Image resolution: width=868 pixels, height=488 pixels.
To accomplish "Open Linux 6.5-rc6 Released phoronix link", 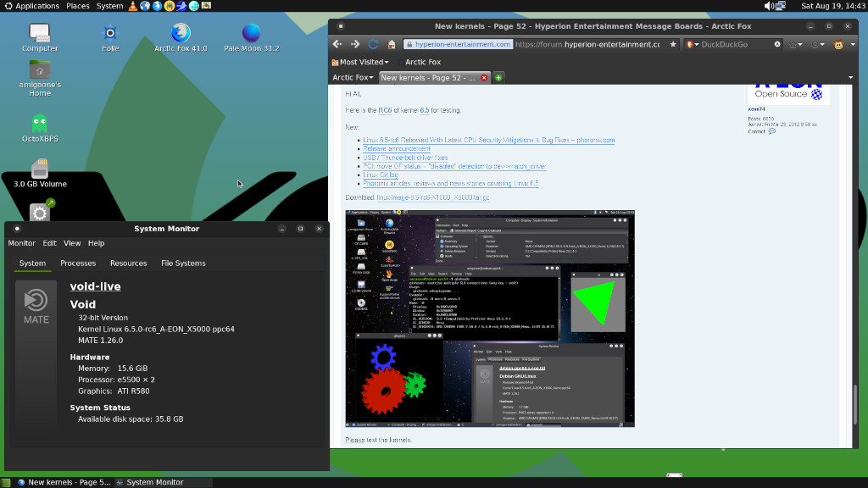I will click(489, 140).
